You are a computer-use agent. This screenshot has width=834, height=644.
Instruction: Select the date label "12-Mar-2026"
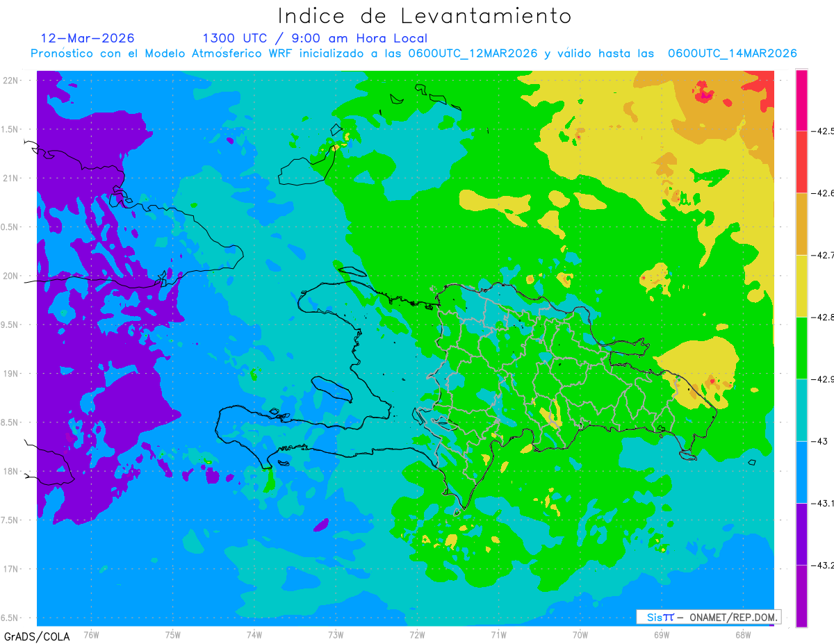pos(88,38)
